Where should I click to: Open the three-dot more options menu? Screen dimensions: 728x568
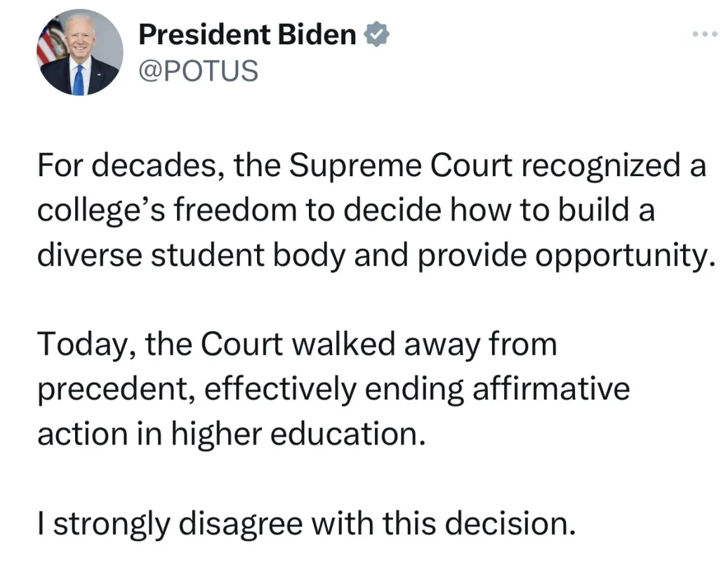704,34
